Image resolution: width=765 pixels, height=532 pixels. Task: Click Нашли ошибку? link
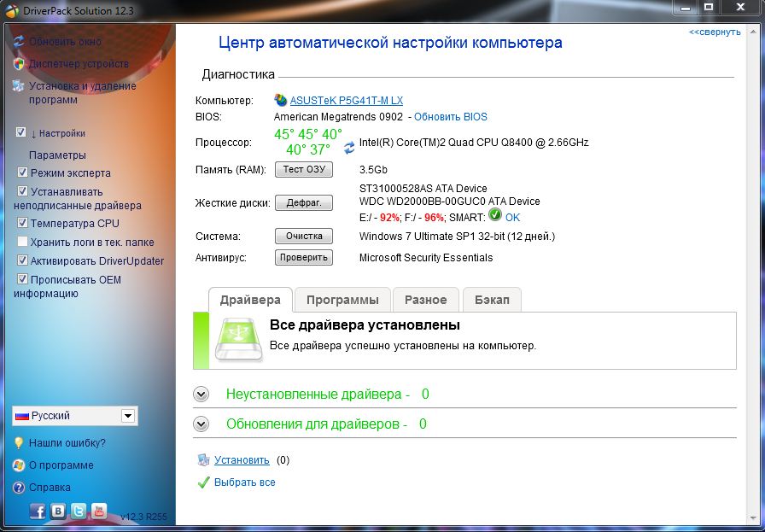[67, 442]
